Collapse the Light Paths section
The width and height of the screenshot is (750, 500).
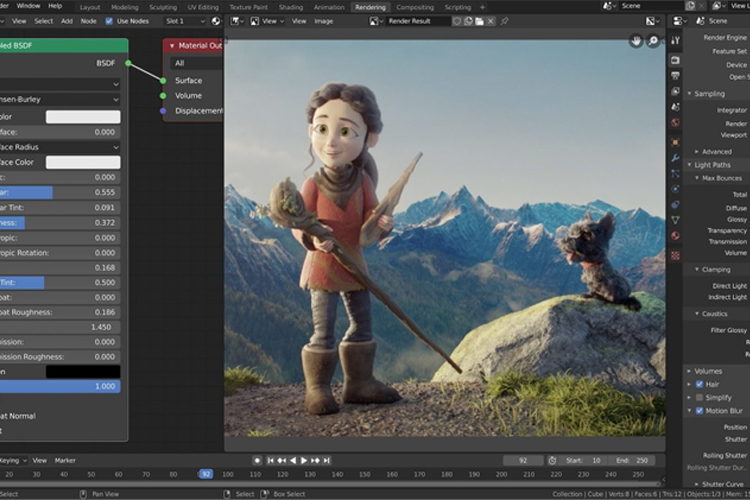coord(712,164)
